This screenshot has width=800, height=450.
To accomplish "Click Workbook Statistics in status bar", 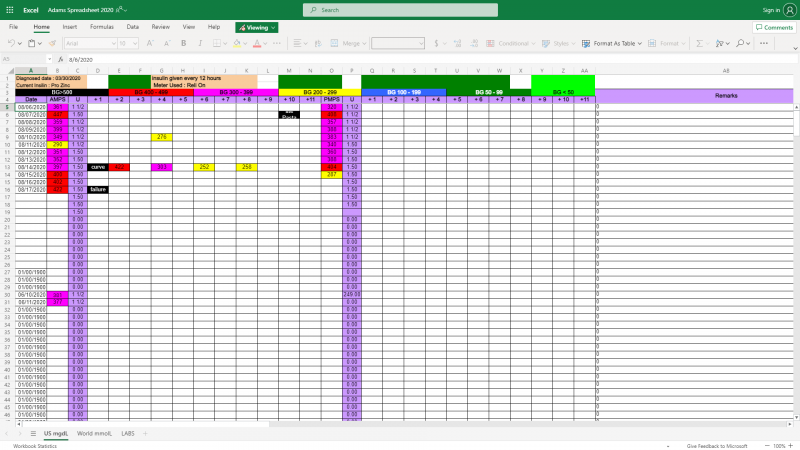I will pos(35,445).
